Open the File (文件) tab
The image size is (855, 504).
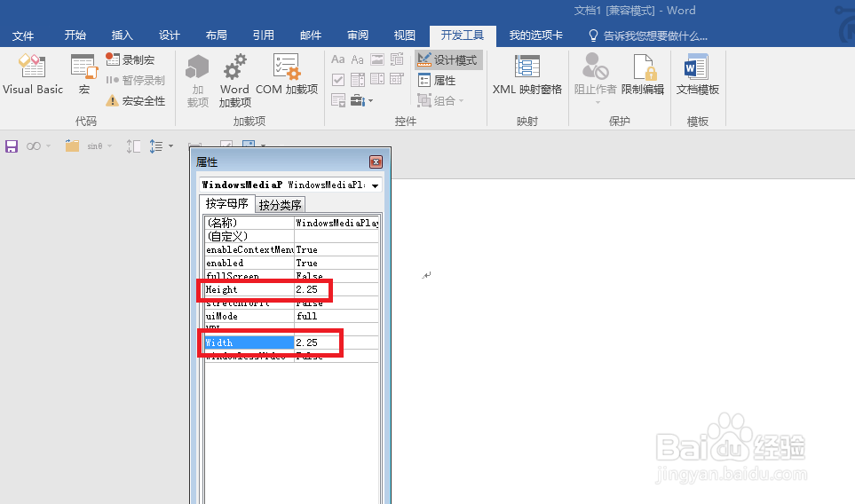click(23, 36)
